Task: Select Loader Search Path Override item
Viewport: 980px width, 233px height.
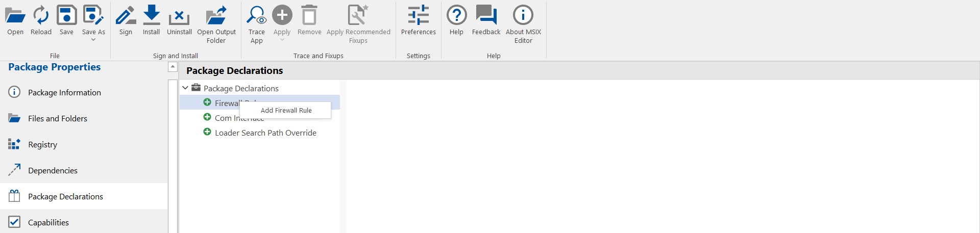Action: 265,133
